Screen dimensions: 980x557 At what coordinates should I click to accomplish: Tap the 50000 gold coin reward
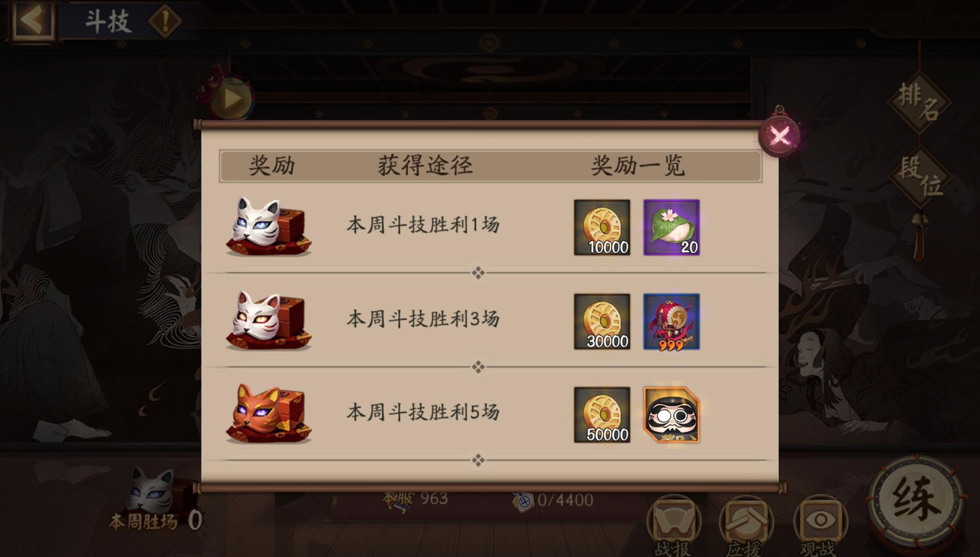coord(602,415)
